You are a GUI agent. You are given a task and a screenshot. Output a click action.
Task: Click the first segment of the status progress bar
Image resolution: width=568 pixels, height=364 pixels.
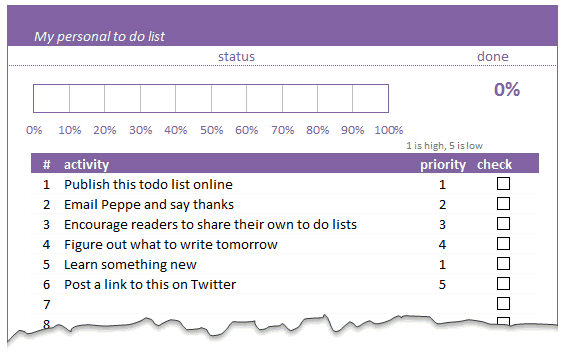51,99
